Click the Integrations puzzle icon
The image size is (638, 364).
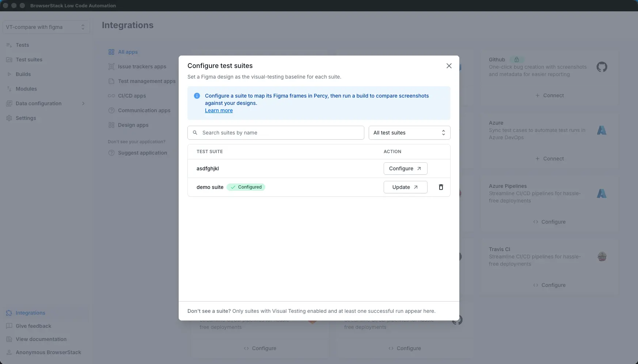click(x=9, y=313)
